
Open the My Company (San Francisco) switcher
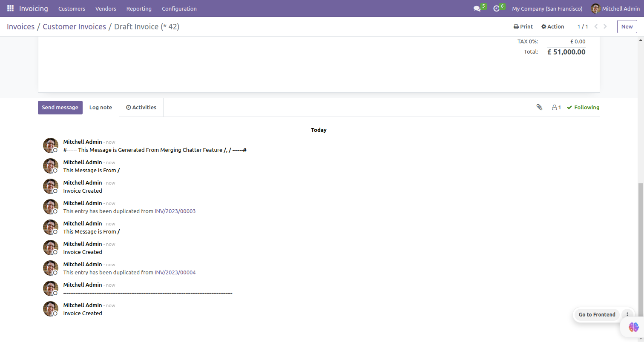click(x=547, y=9)
